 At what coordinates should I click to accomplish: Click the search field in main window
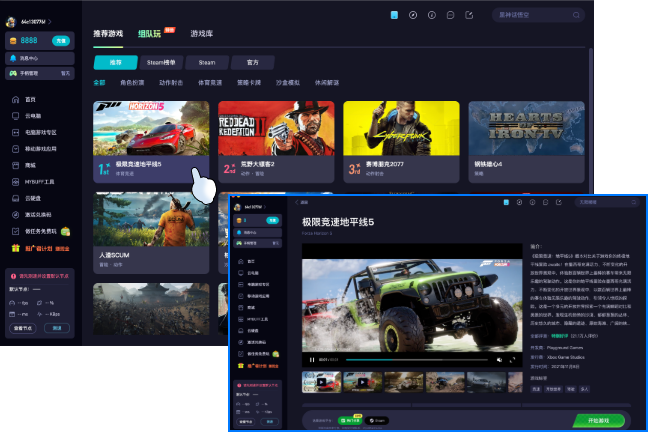538,15
